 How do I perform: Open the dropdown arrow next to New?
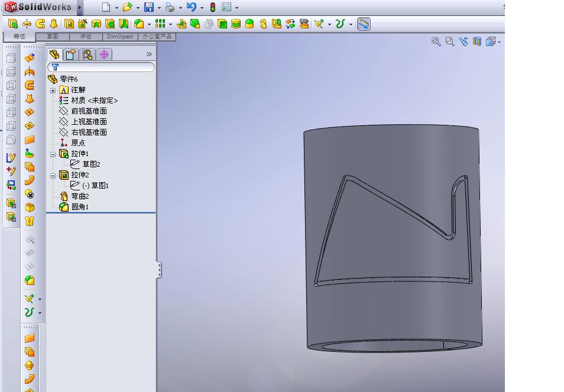pyautogui.click(x=116, y=8)
